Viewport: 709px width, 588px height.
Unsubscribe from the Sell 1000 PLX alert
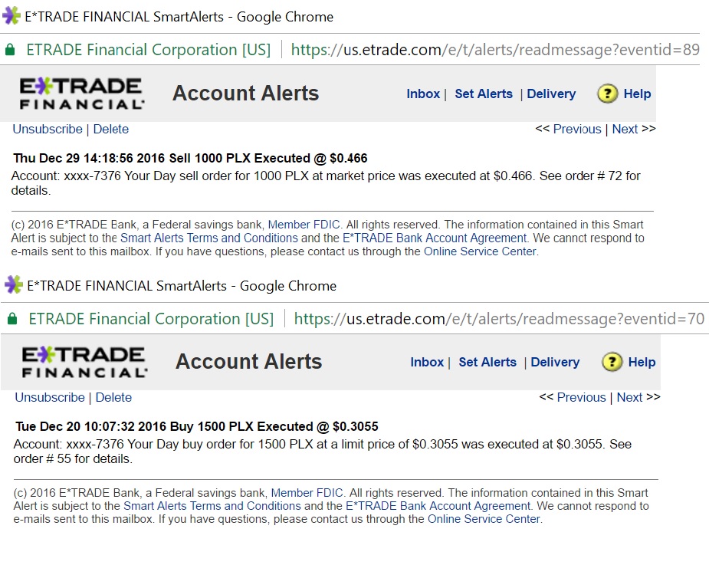tap(48, 129)
